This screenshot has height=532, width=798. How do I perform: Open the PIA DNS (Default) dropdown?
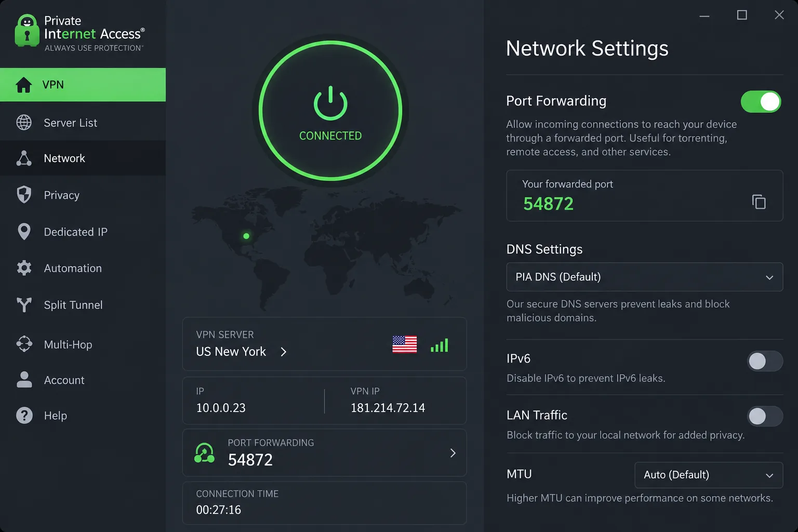(x=645, y=277)
